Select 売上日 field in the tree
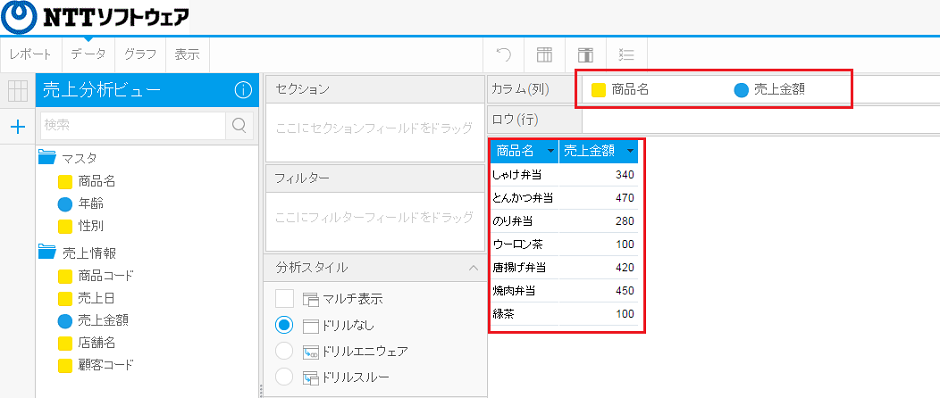This screenshot has height=398, width=940. [x=96, y=298]
